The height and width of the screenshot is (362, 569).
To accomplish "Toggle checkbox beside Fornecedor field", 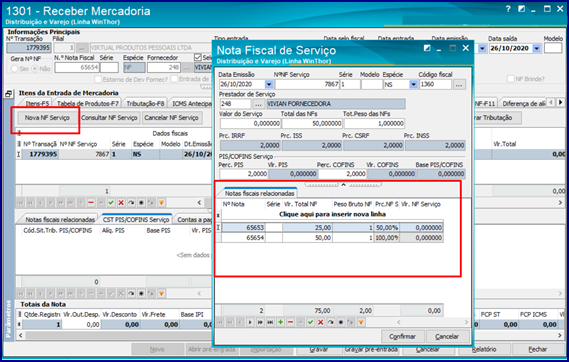I will pyautogui.click(x=198, y=57).
